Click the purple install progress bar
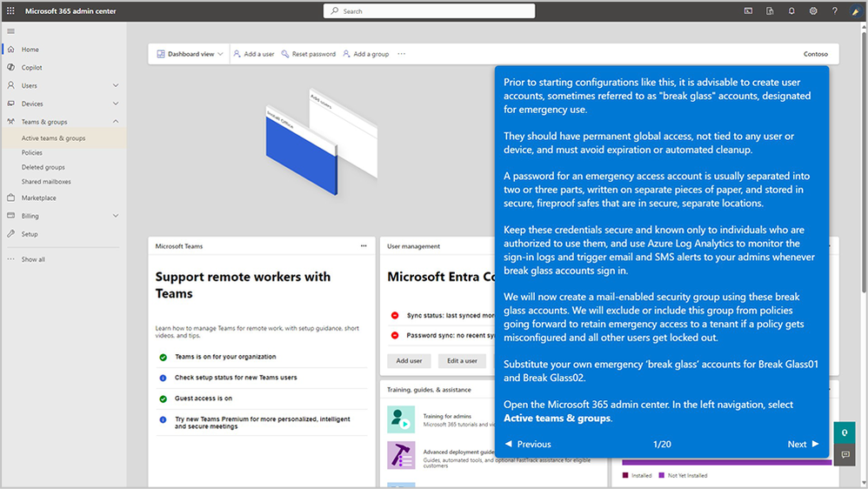Image resolution: width=868 pixels, height=489 pixels. tap(727, 462)
